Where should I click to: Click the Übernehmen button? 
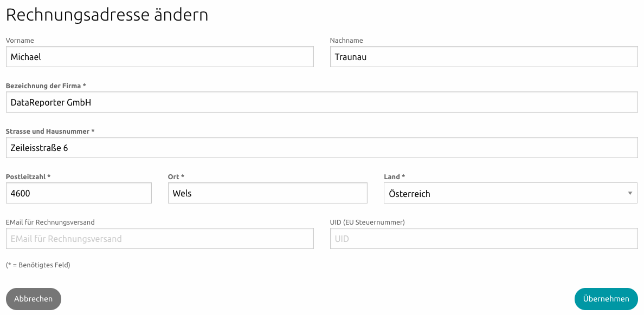click(606, 299)
